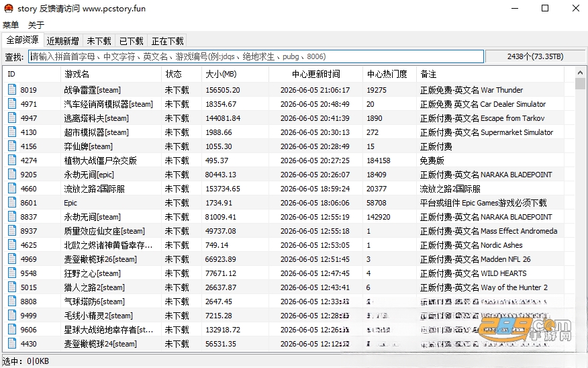Click the popularity value 184158
The width and height of the screenshot is (588, 368).
point(379,160)
